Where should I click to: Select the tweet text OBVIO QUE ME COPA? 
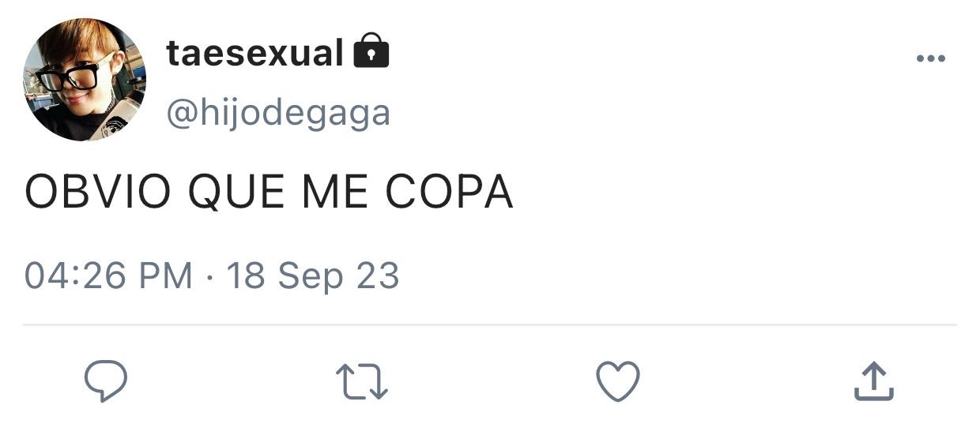click(269, 192)
